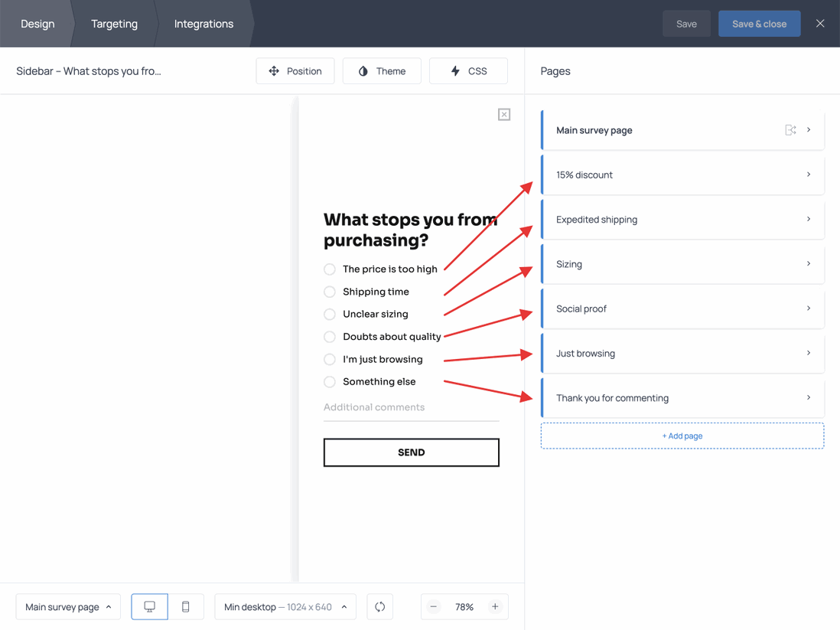This screenshot has height=630, width=840.
Task: Select the desktop preview icon
Action: point(150,606)
